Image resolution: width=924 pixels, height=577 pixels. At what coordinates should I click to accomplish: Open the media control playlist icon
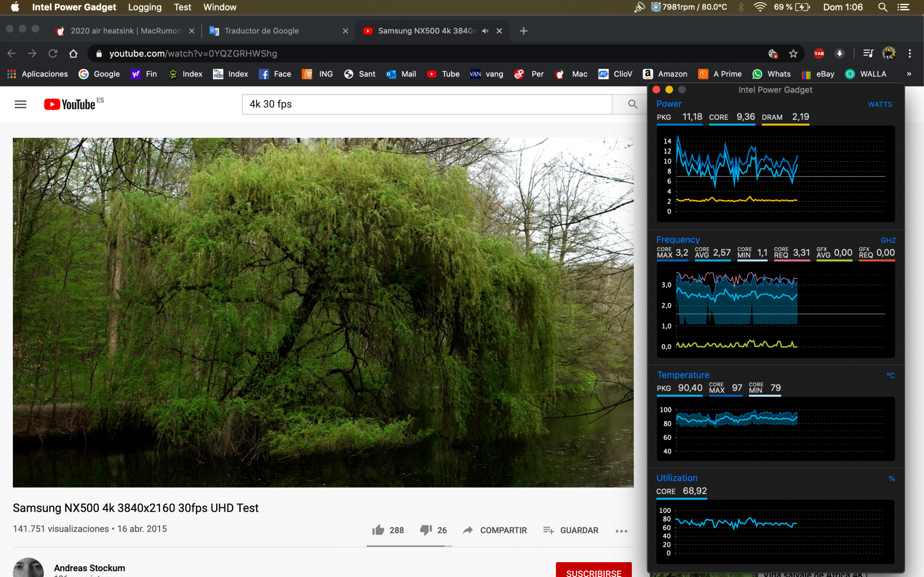click(868, 54)
